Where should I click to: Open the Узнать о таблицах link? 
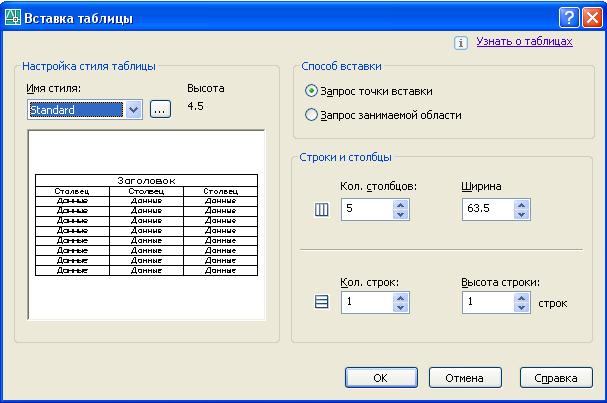524,41
